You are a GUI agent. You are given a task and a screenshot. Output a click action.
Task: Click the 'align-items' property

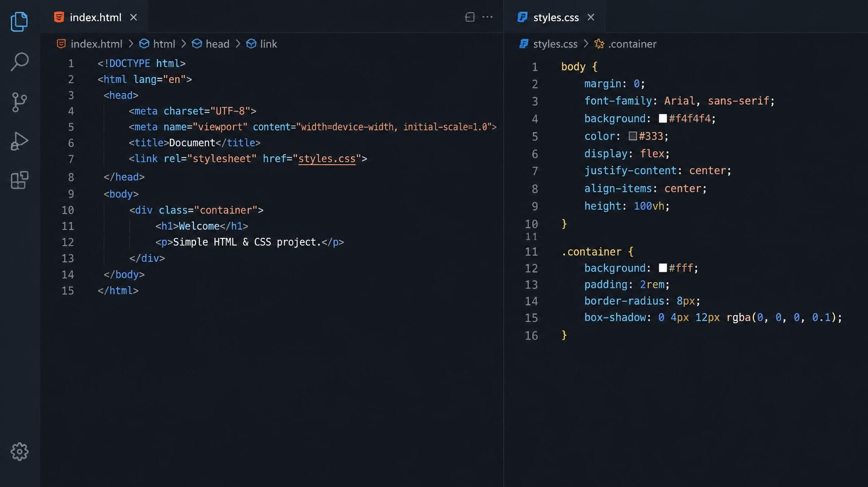(618, 189)
